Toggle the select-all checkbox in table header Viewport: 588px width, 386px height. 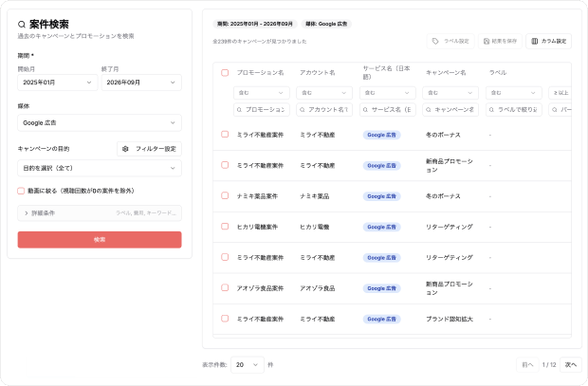225,73
